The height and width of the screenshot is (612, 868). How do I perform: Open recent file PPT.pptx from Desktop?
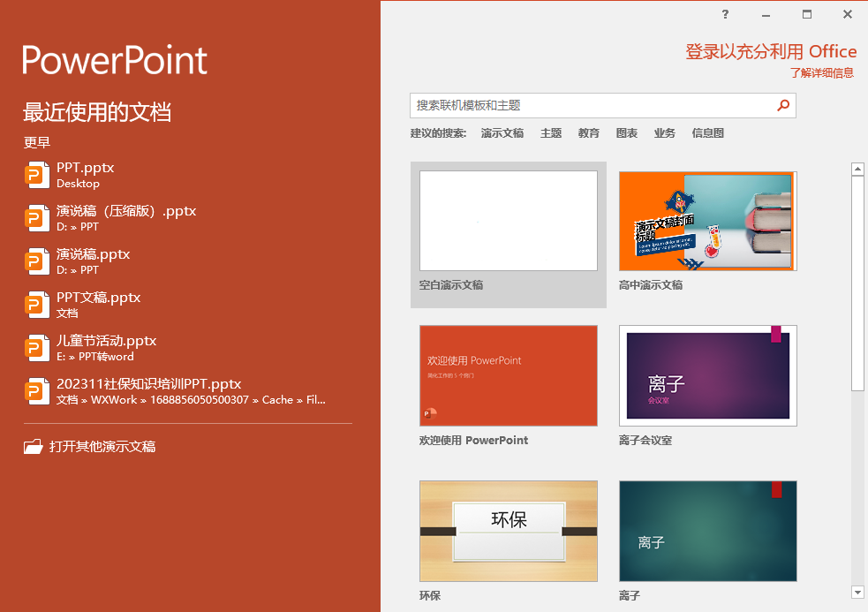pyautogui.click(x=188, y=175)
